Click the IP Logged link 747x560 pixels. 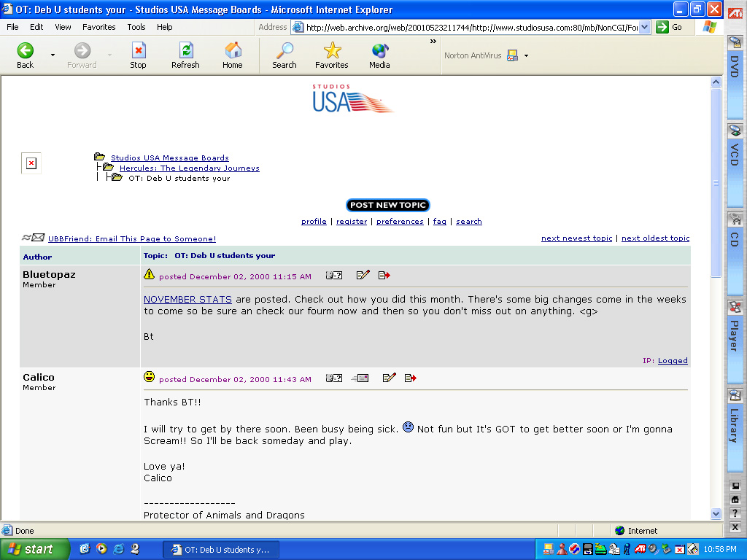point(673,361)
